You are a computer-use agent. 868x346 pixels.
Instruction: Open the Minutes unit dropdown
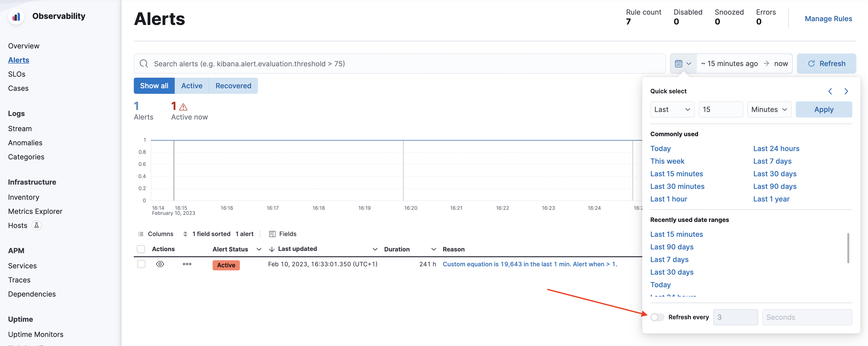(769, 109)
